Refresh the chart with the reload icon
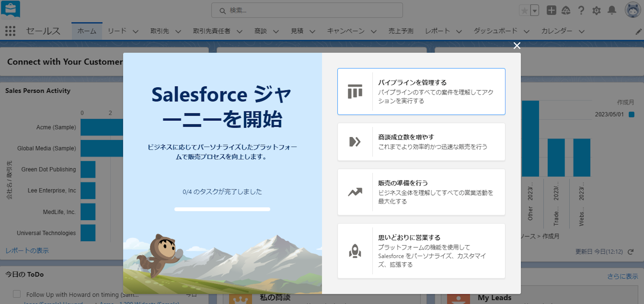 pyautogui.click(x=630, y=252)
